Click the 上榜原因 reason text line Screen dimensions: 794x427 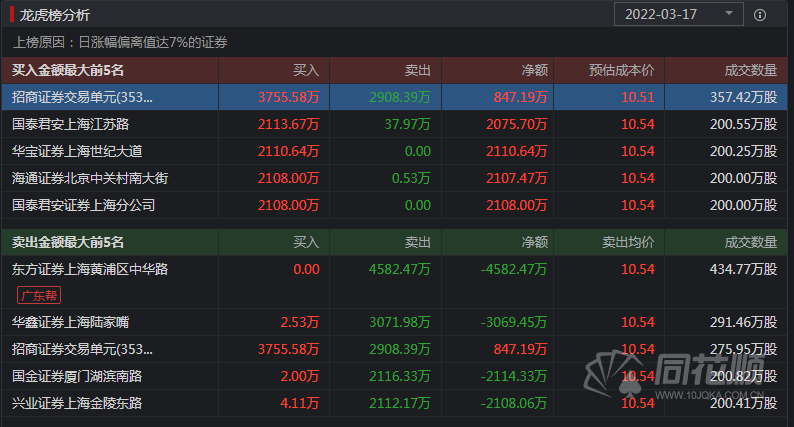click(x=120, y=43)
